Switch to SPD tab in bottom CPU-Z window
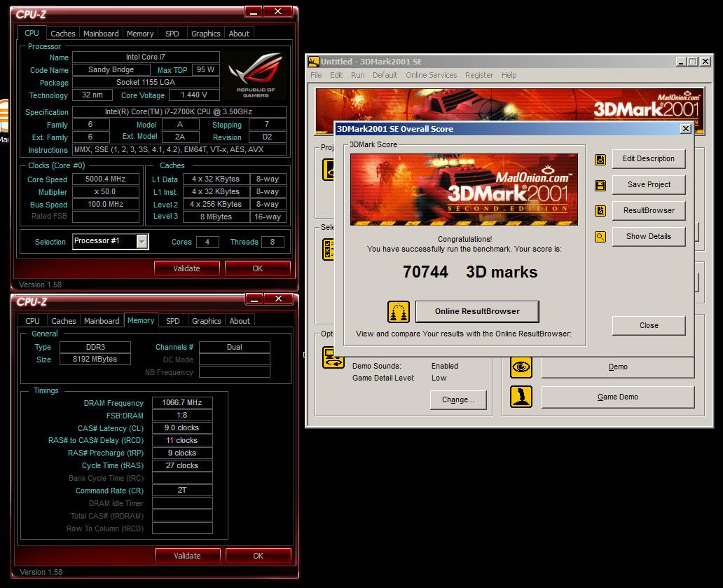 click(173, 321)
